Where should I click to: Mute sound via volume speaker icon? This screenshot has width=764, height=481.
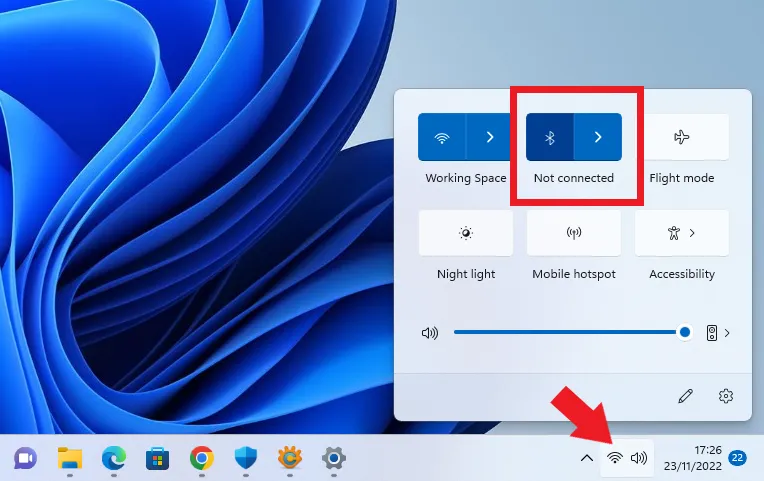point(430,333)
